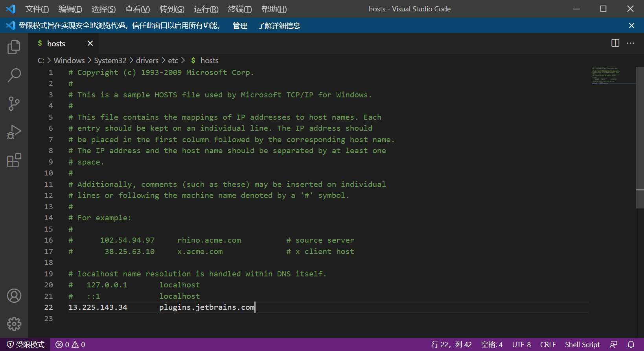Click IP address 13.225.143.34
Screen dimensions: 644x351
(x=98, y=307)
